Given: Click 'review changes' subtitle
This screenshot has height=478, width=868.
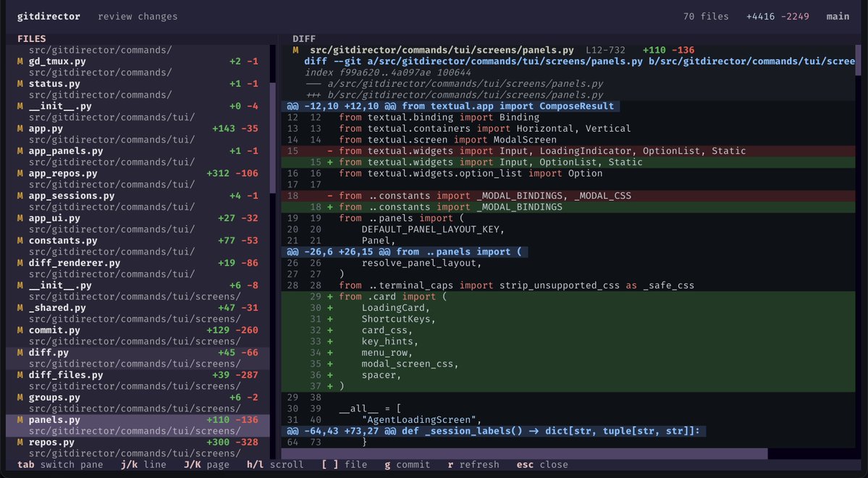Looking at the screenshot, I should point(138,17).
